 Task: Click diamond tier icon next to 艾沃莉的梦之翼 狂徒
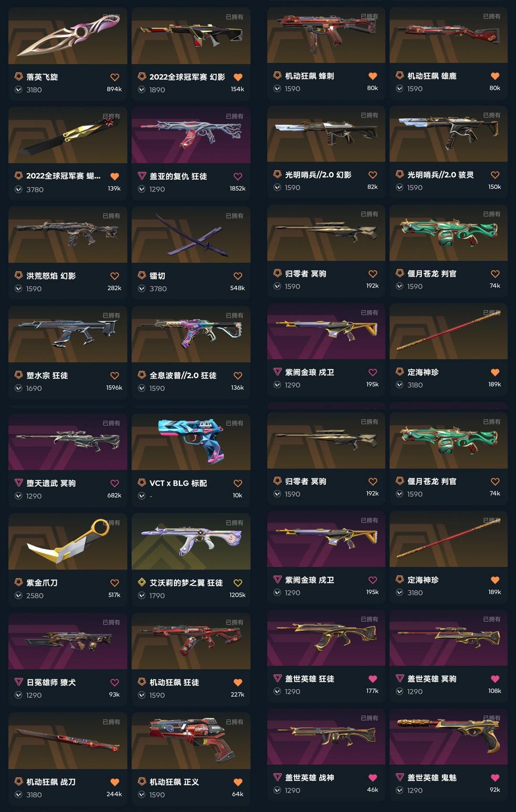(x=142, y=582)
